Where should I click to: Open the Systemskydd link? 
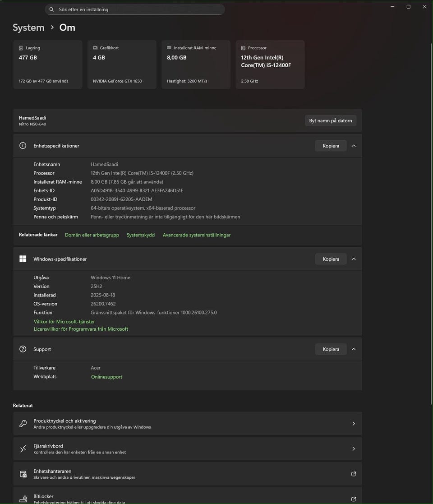click(141, 235)
